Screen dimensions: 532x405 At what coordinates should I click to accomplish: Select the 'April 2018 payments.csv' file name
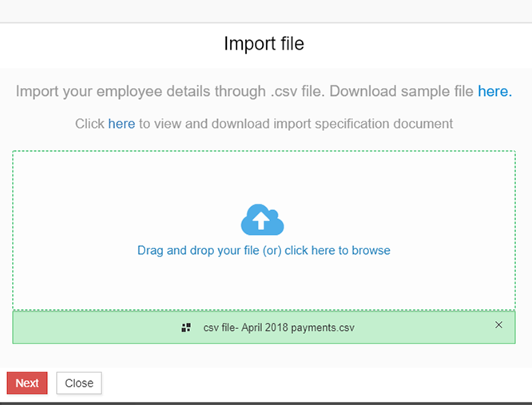coord(279,328)
